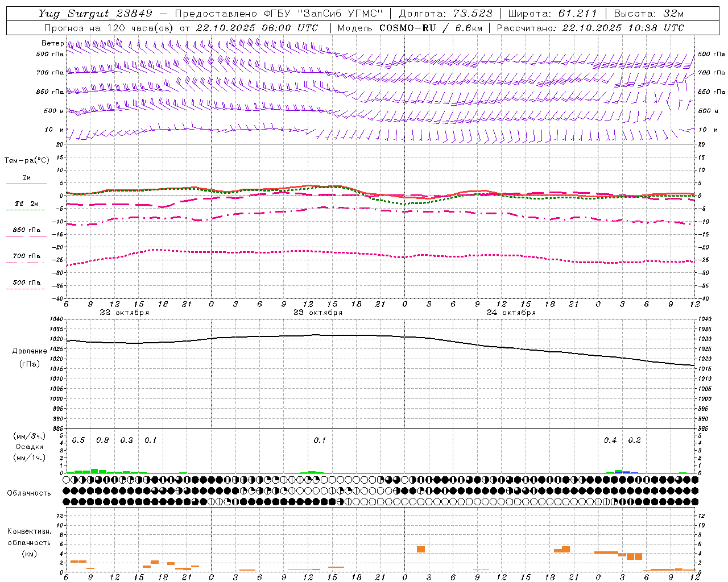Click the forecast start 22.10.2025 06:00 UTC
Image resolution: width=728 pixels, height=582 pixels.
[257, 28]
